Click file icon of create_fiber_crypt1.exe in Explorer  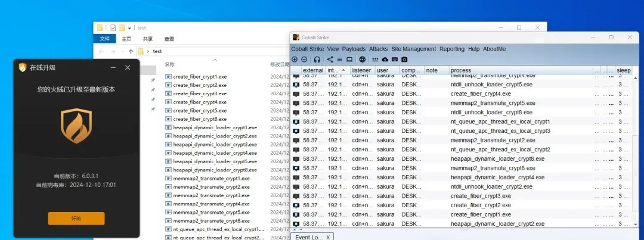(x=168, y=77)
